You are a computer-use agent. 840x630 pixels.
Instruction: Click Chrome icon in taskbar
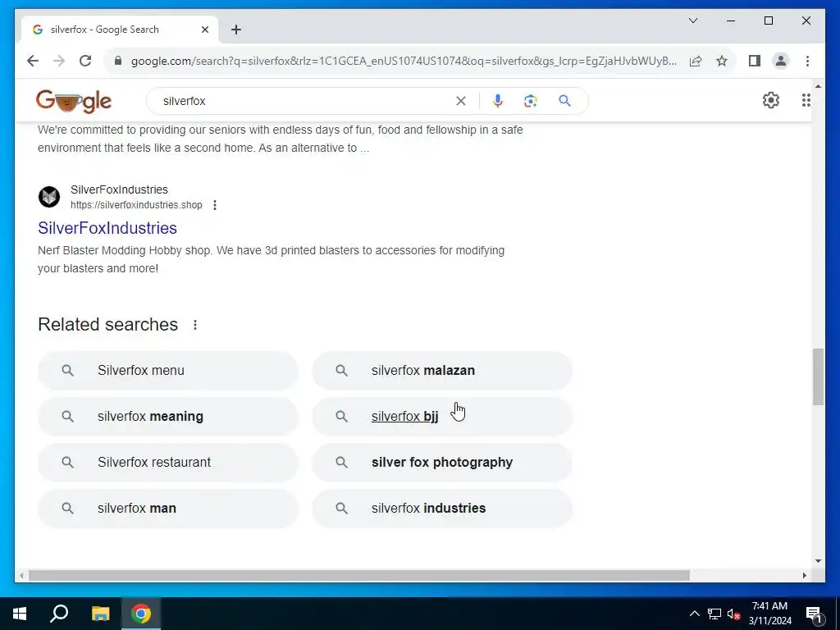[x=141, y=614]
